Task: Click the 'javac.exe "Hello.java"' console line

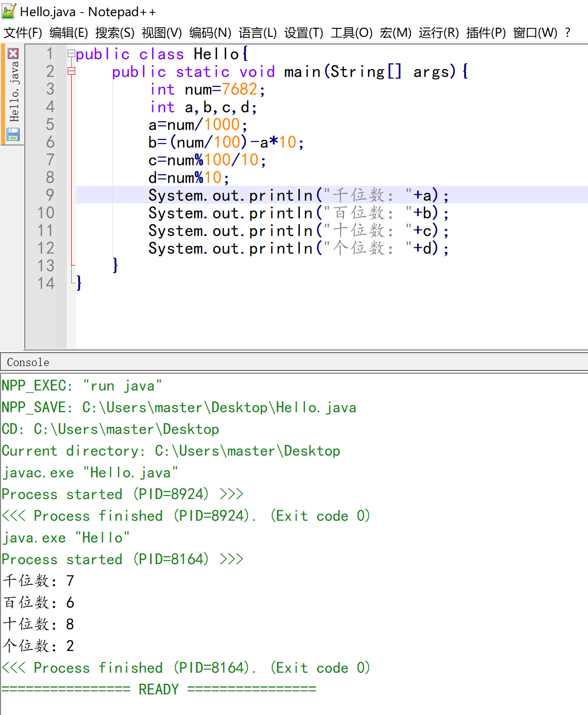Action: (x=90, y=473)
